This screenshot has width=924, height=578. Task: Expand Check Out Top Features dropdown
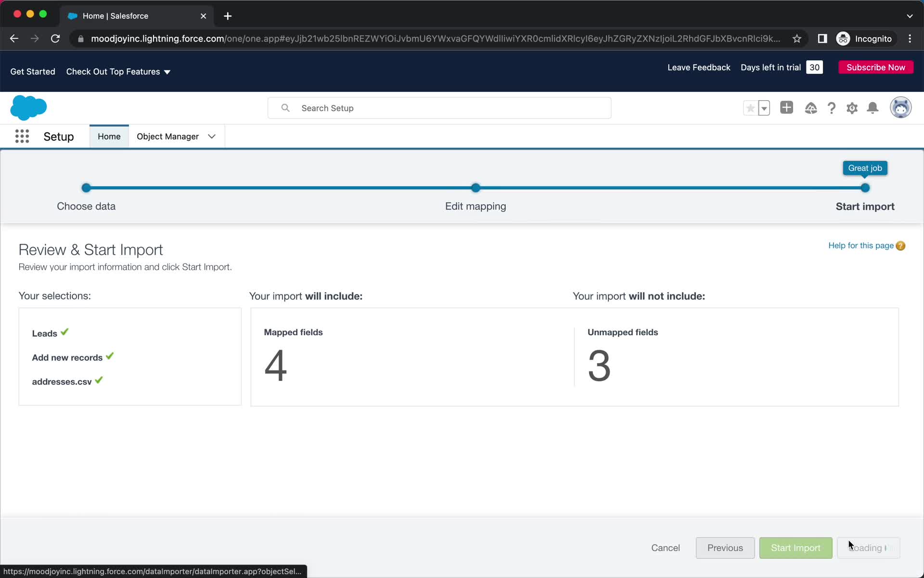pyautogui.click(x=118, y=72)
